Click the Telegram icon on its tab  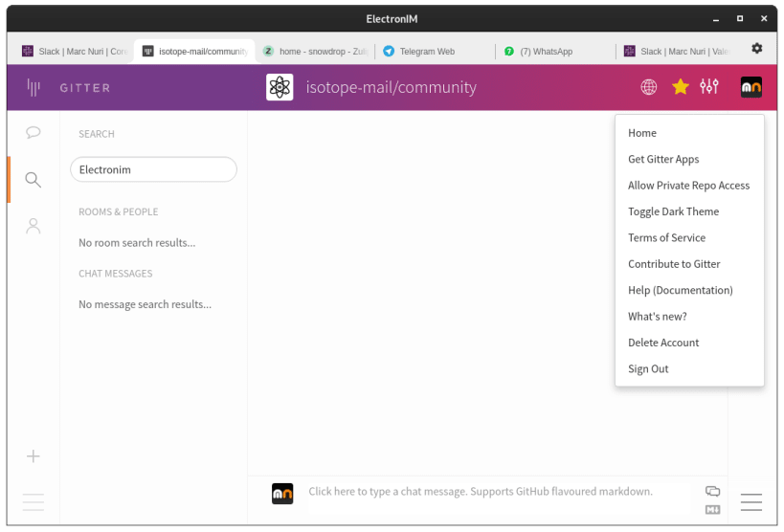[x=389, y=51]
